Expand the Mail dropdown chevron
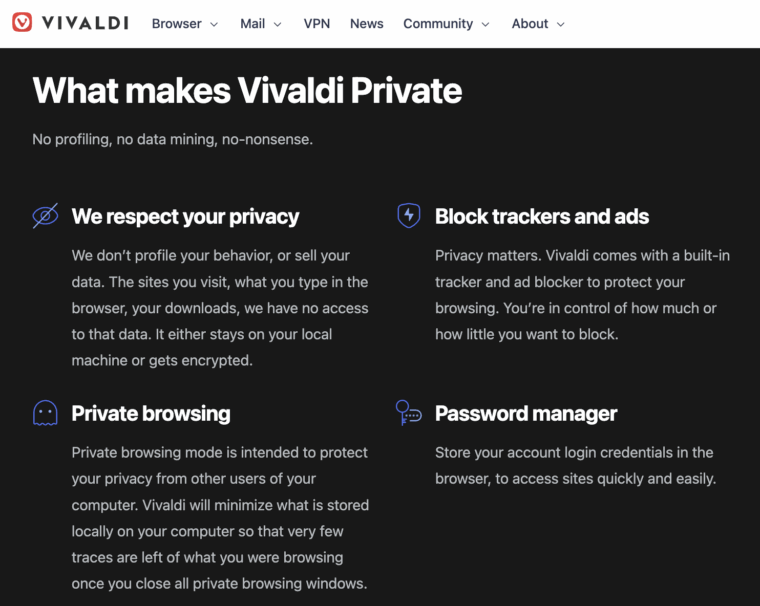Image resolution: width=760 pixels, height=606 pixels. [x=277, y=24]
